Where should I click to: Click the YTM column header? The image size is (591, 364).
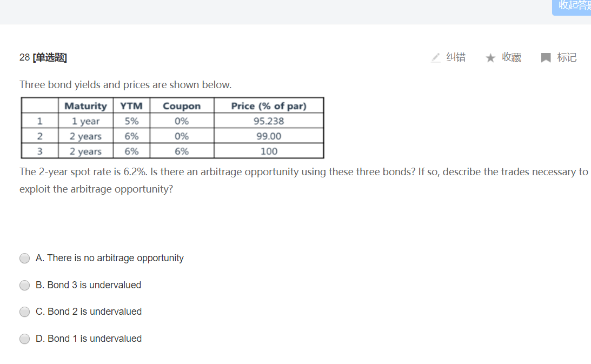131,106
